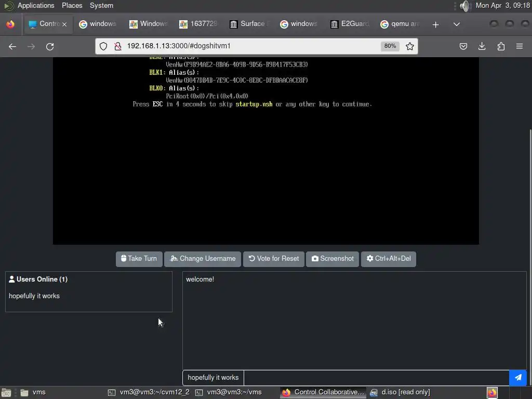Image resolution: width=532 pixels, height=399 pixels.
Task: Open the downloads arrow icon
Action: click(482, 46)
